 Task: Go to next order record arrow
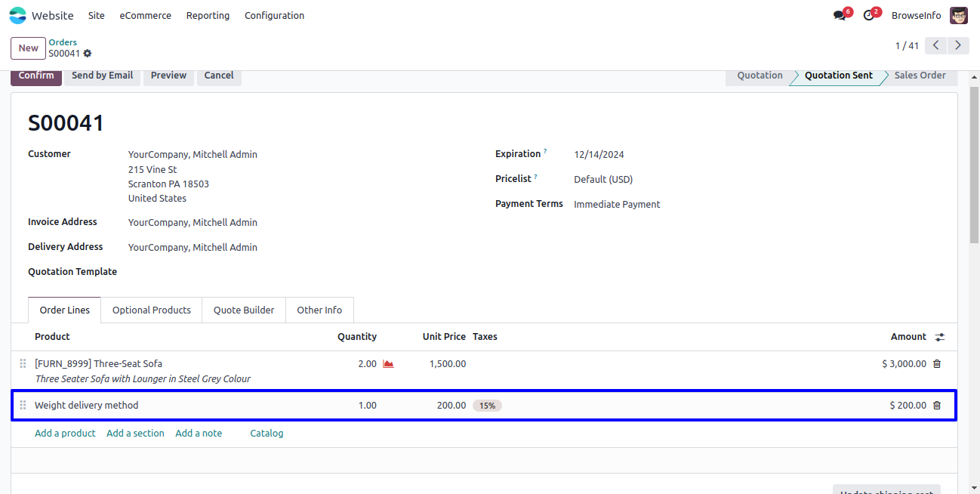pyautogui.click(x=958, y=45)
